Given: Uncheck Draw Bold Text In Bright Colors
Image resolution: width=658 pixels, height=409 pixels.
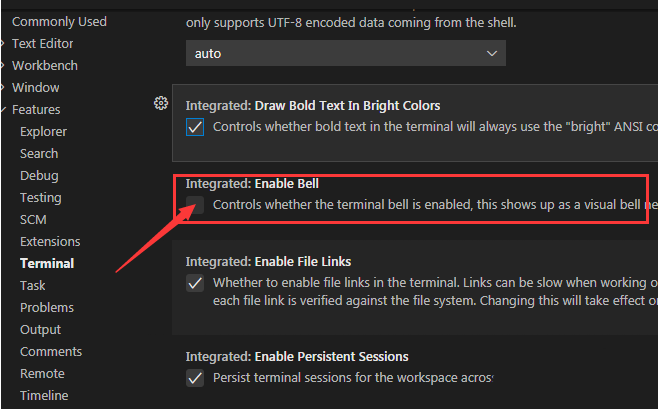Looking at the screenshot, I should tap(196, 127).
